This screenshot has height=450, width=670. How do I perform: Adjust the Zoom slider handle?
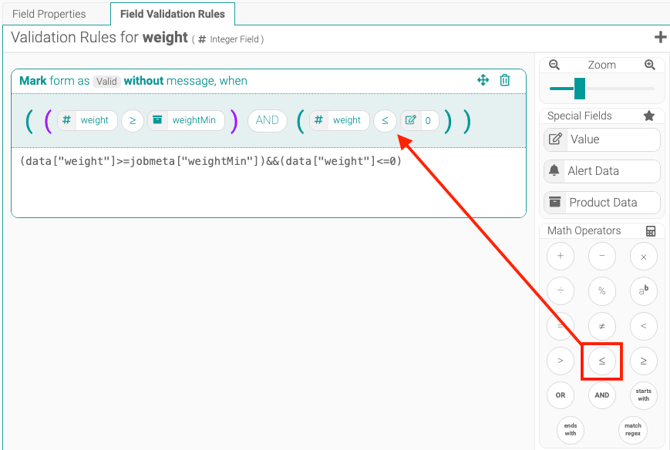[579, 88]
